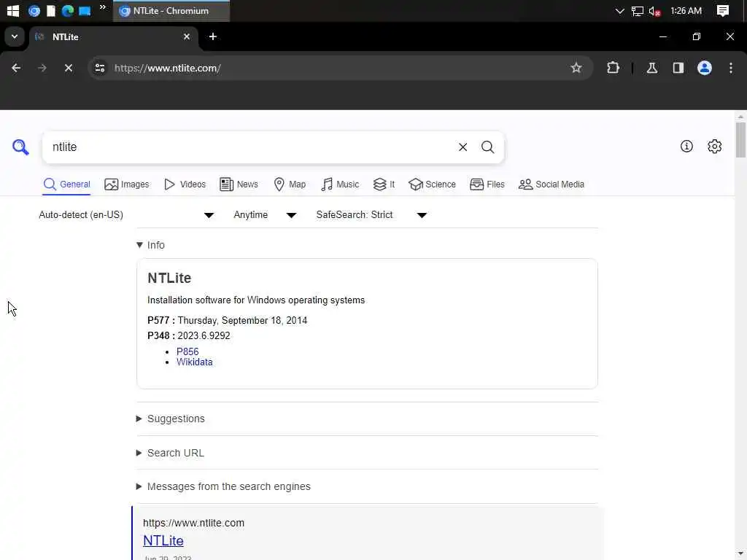The width and height of the screenshot is (747, 560).
Task: Go back with browser back arrow
Action: pos(16,68)
